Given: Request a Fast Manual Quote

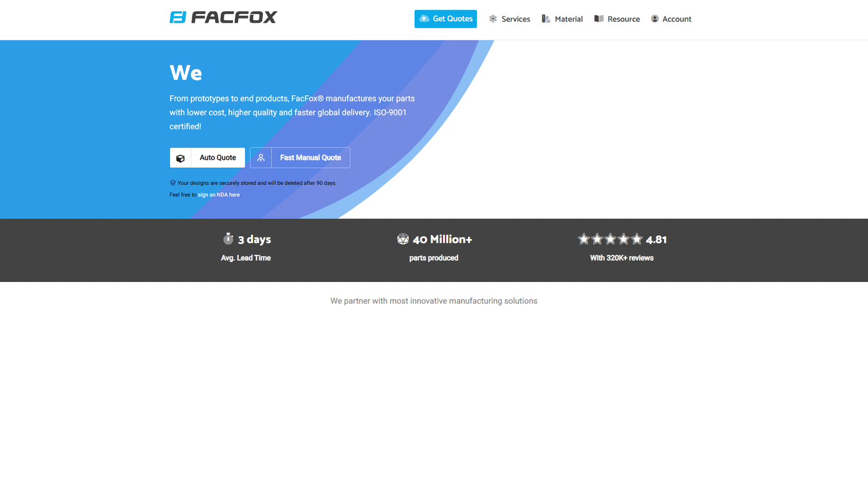Looking at the screenshot, I should tap(310, 158).
